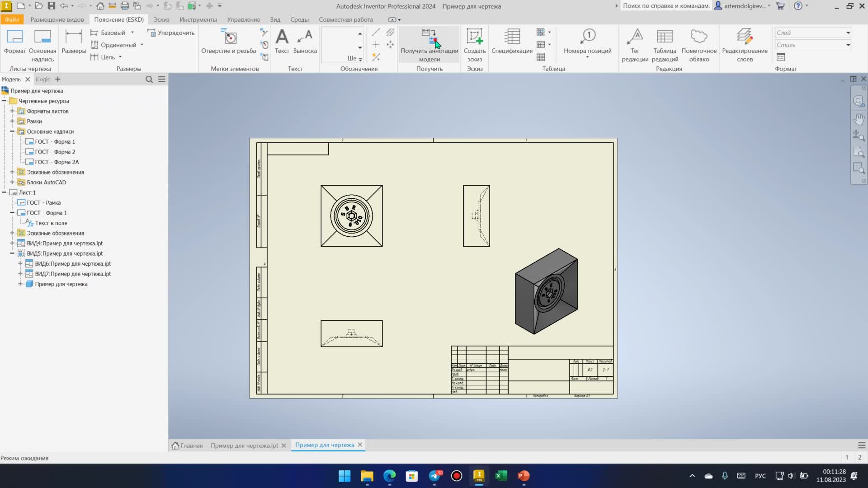Open the Ординатный dropdown arrow
Screen dimensions: 868x488
[x=142, y=45]
